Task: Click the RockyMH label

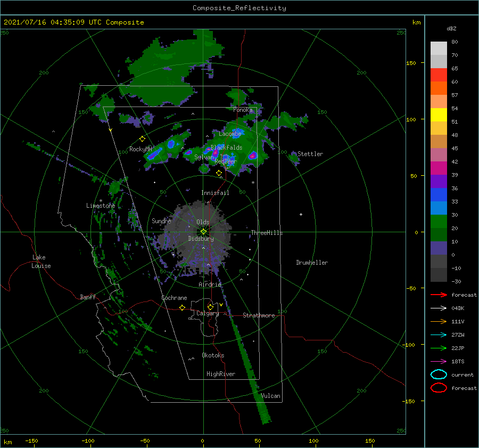Action: [x=141, y=149]
